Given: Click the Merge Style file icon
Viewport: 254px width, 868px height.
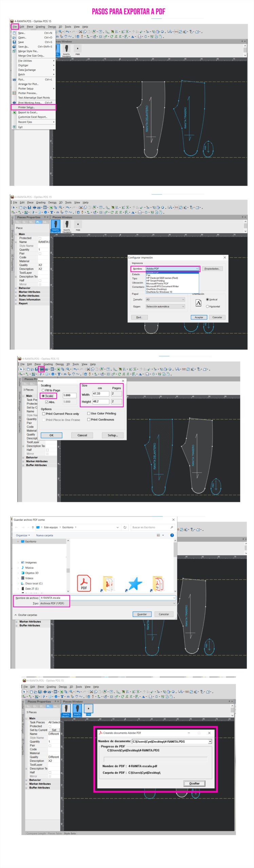Looking at the screenshot, I should click(x=14, y=51).
